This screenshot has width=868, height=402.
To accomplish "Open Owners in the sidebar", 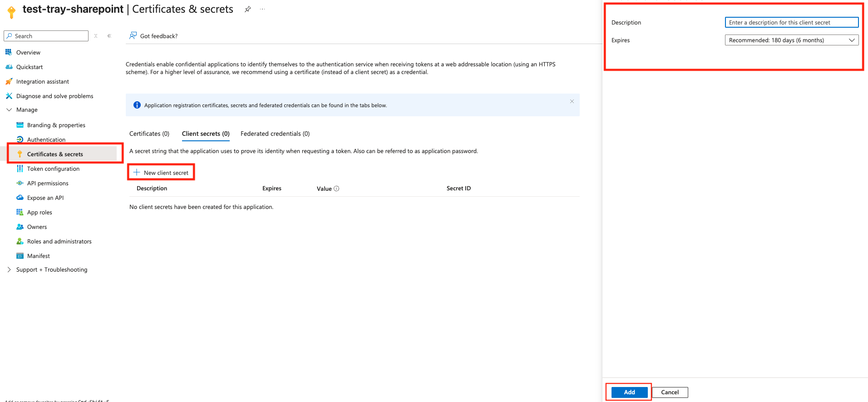I will tap(37, 227).
